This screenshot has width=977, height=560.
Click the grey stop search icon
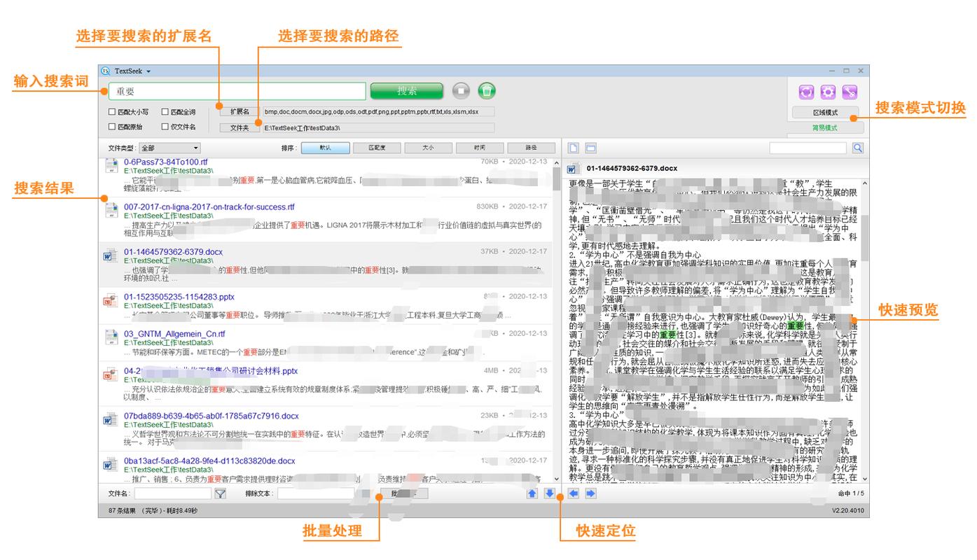[x=460, y=91]
